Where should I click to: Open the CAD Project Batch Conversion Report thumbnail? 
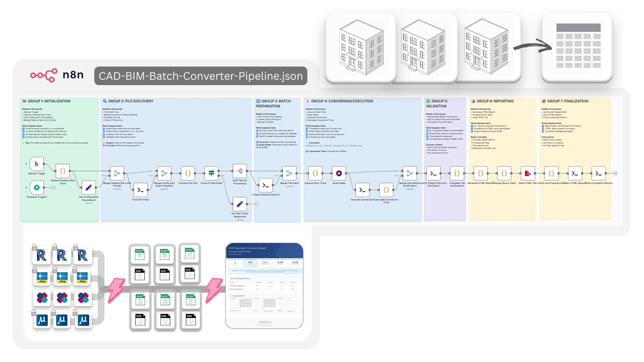point(264,286)
